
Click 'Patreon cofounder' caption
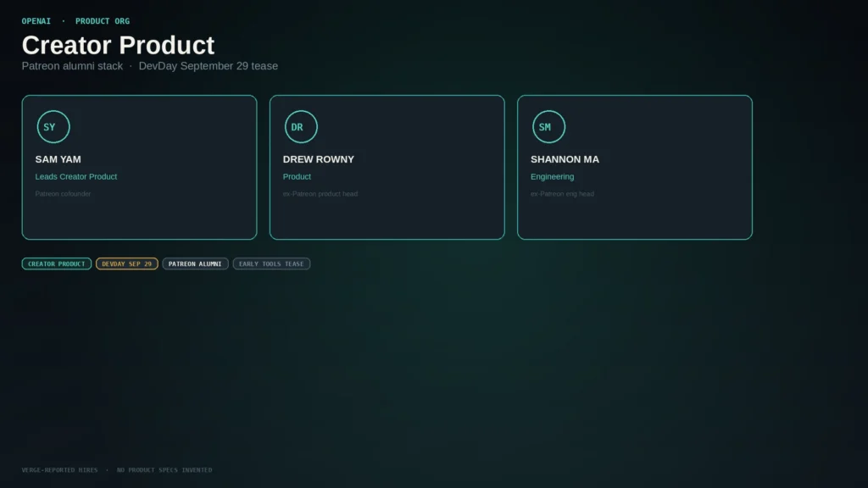63,194
